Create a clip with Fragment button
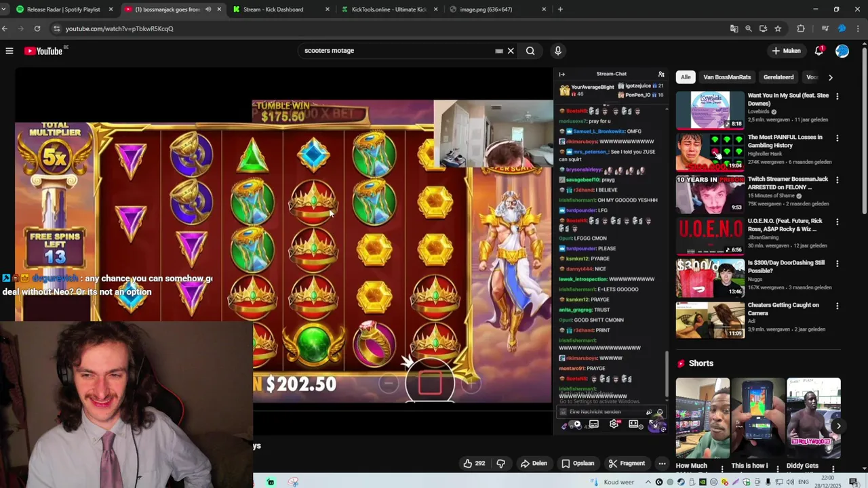Viewport: 868px width, 488px height. [x=627, y=464]
